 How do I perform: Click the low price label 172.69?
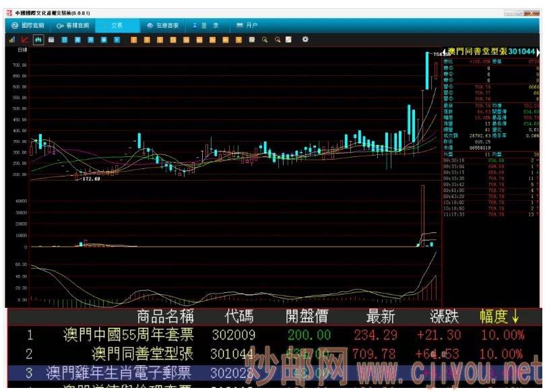[91, 178]
